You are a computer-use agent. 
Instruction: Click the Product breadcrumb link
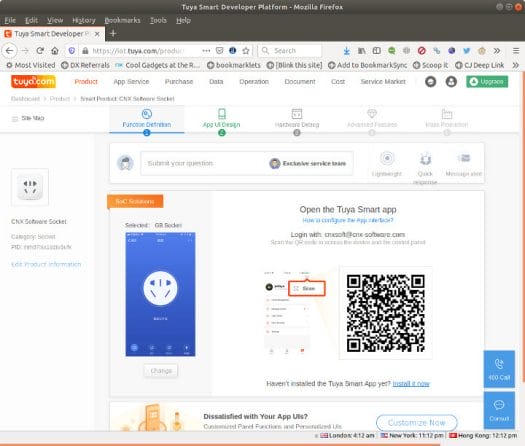click(60, 99)
